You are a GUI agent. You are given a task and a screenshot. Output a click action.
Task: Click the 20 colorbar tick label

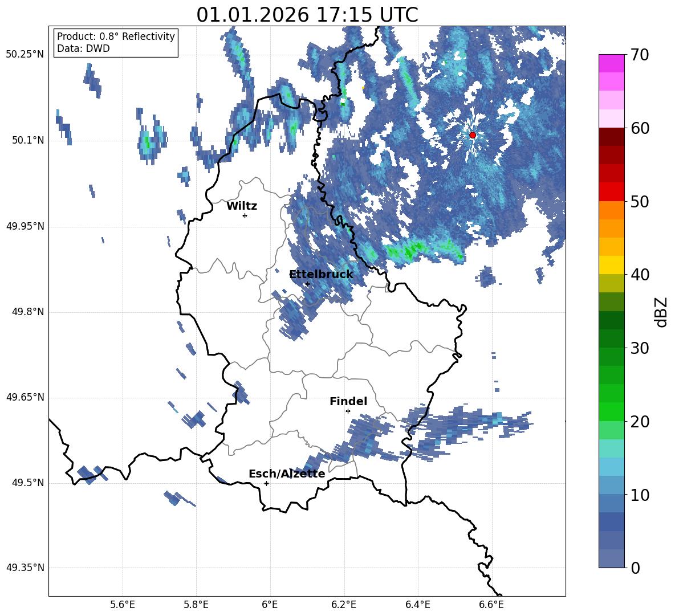tap(640, 422)
